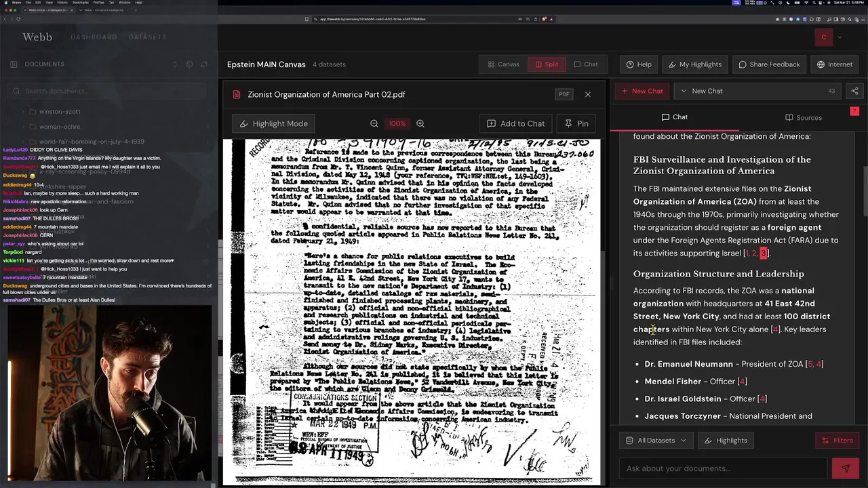Toggle the Highlights filter under chat

(x=726, y=441)
